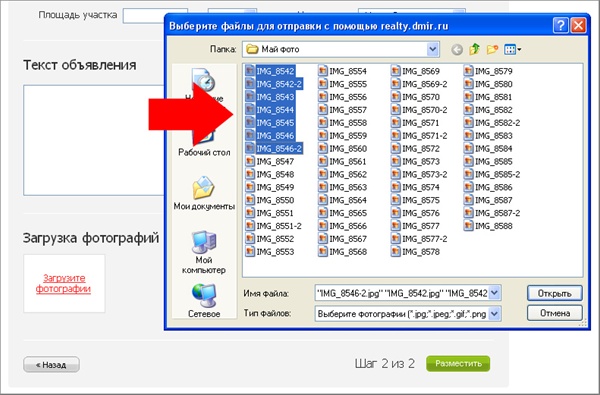Click the green Разместить button
The width and height of the screenshot is (600, 395).
[x=458, y=364]
